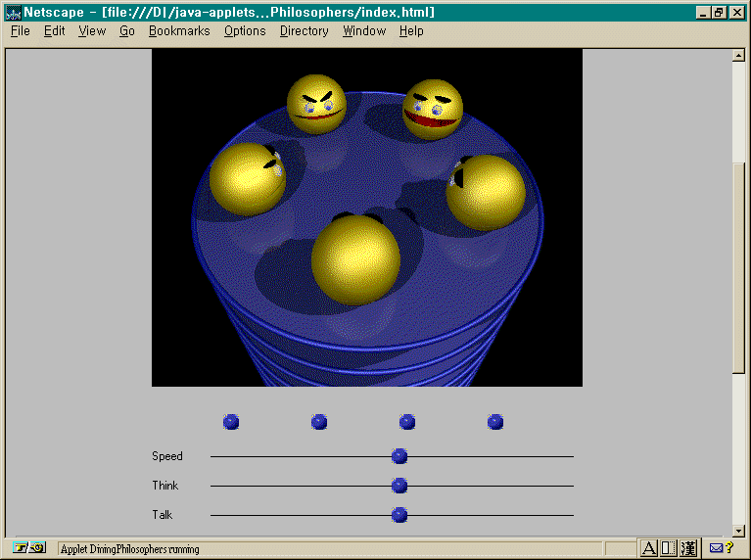Click the Netscape icon in the title bar
The height and width of the screenshot is (560, 751).
click(13, 13)
